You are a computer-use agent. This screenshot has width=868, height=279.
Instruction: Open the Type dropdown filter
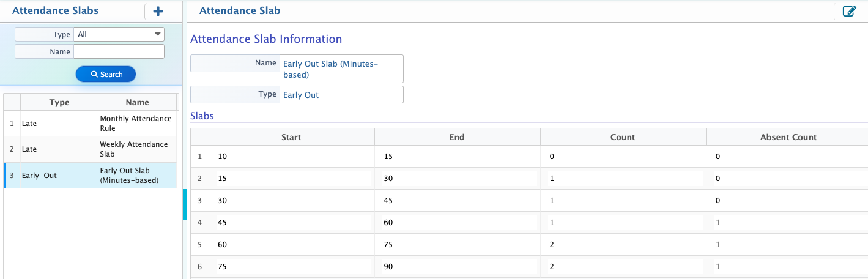[x=119, y=34]
